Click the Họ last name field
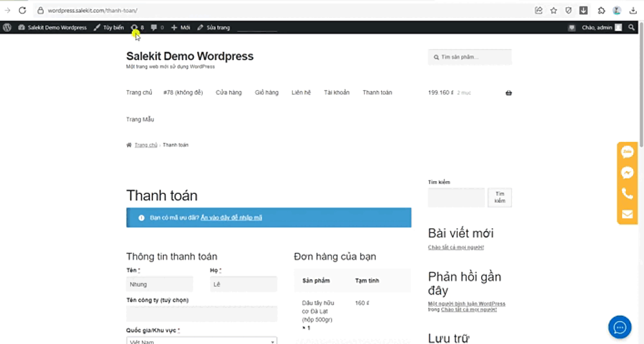644x344 pixels. pyautogui.click(x=243, y=284)
